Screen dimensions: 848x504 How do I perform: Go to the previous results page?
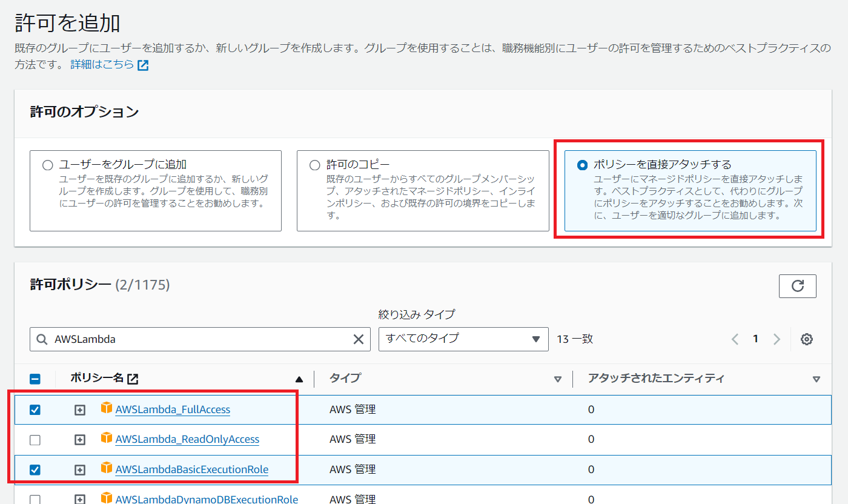click(x=735, y=339)
